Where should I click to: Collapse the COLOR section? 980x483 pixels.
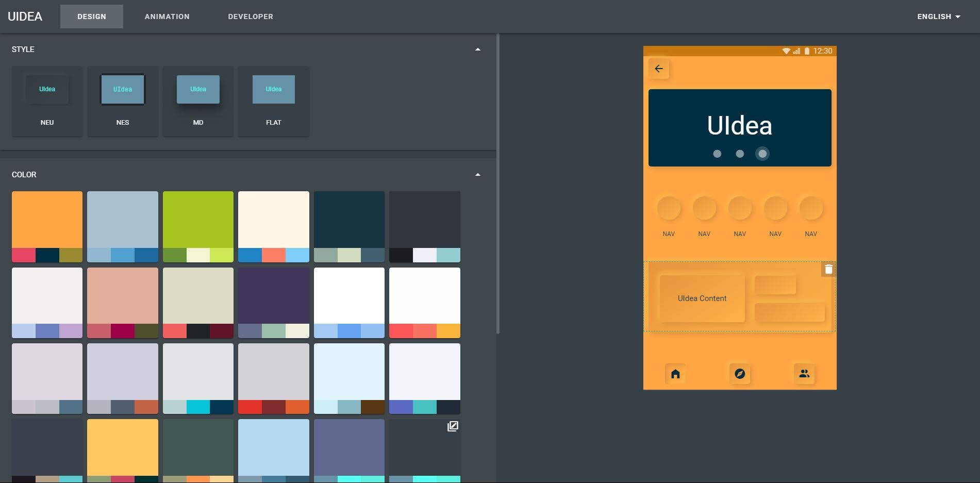pyautogui.click(x=478, y=174)
